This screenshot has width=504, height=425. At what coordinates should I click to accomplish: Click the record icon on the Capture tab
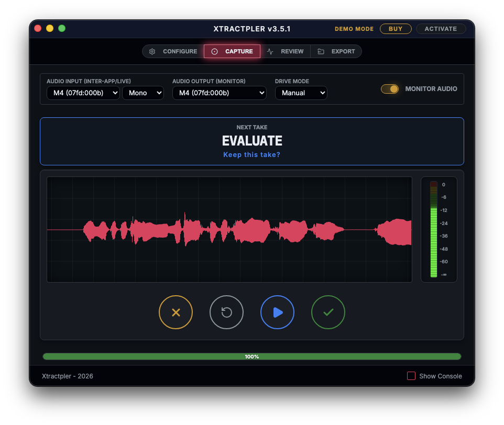click(x=214, y=51)
